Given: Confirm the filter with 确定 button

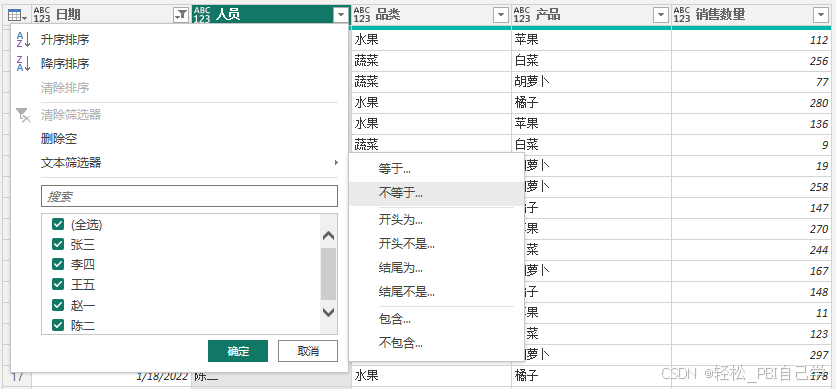Looking at the screenshot, I should (x=238, y=351).
